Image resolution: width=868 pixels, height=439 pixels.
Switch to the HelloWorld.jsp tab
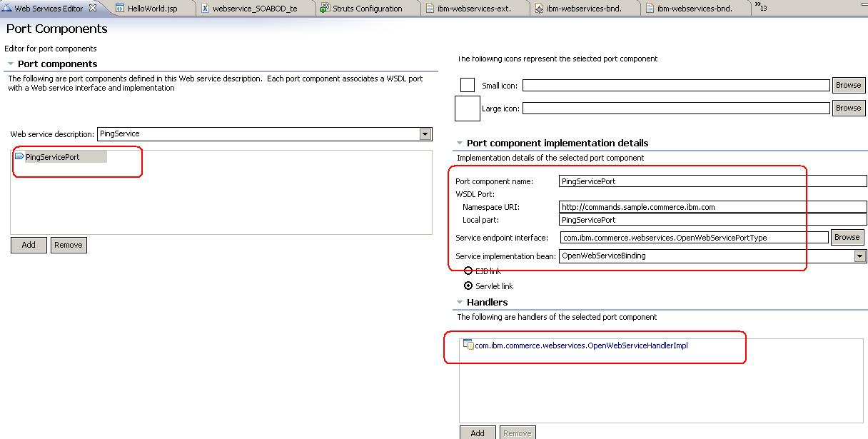pyautogui.click(x=150, y=9)
